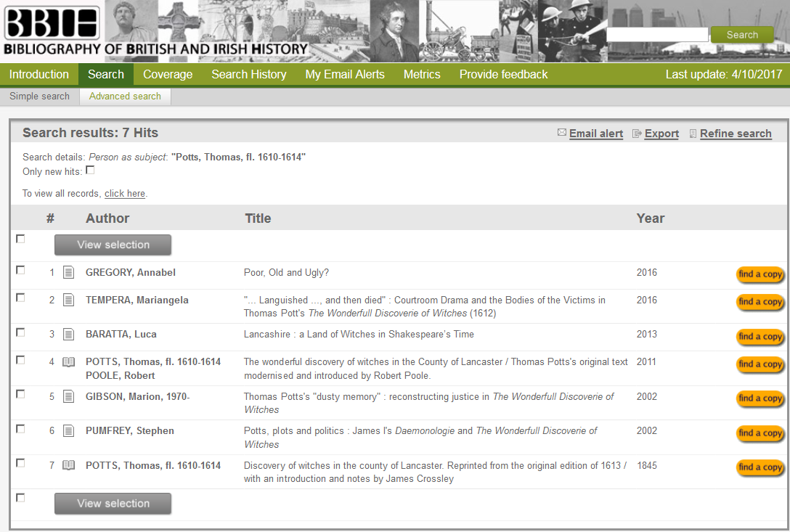This screenshot has width=790, height=532.
Task: Go to the Search History menu
Action: click(x=248, y=74)
